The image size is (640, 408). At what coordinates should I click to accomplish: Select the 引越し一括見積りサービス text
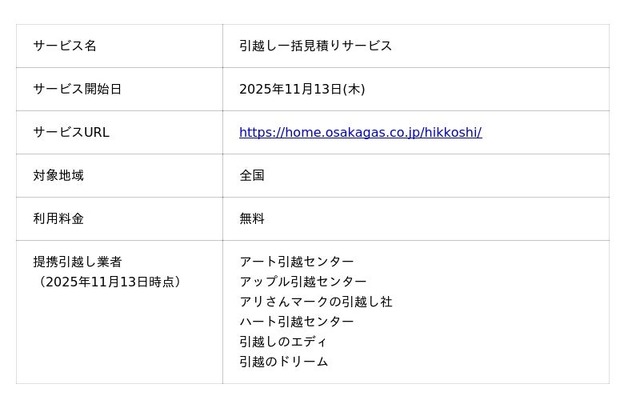315,46
